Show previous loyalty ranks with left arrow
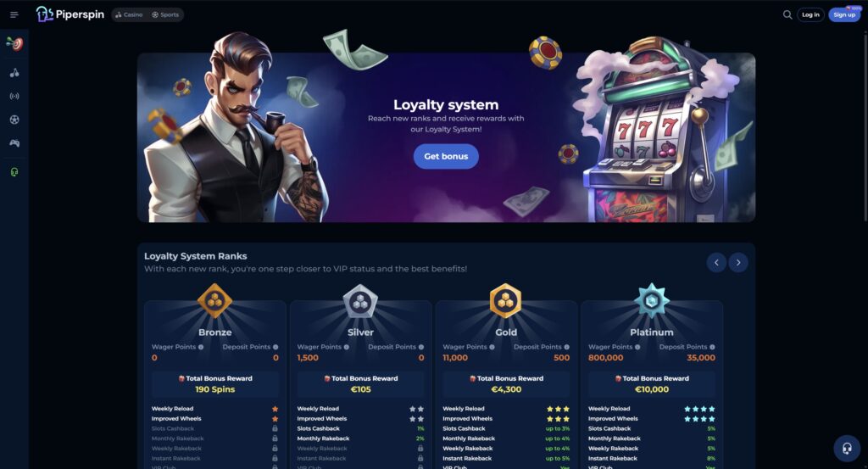Viewport: 868px width, 469px height. (716, 262)
